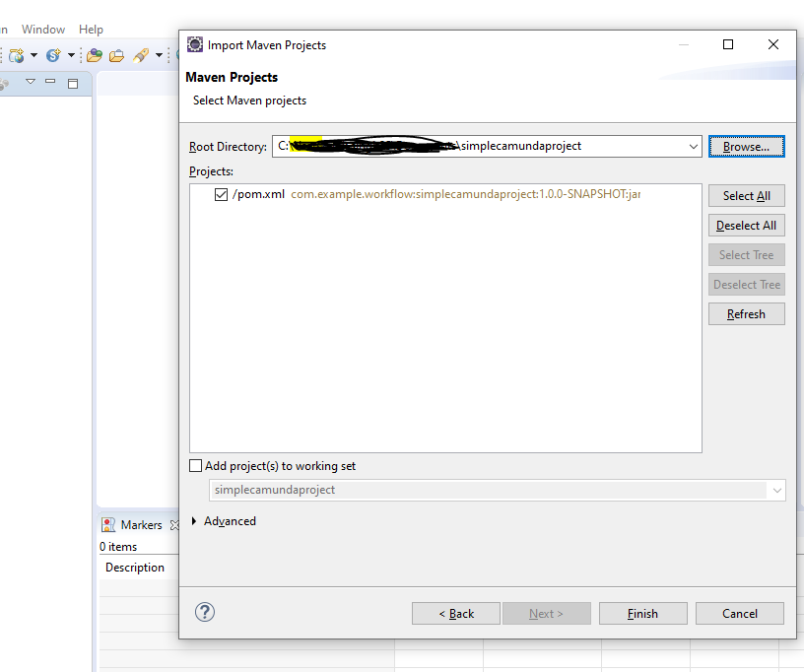
Task: Expand the Advanced section
Action: pos(194,521)
